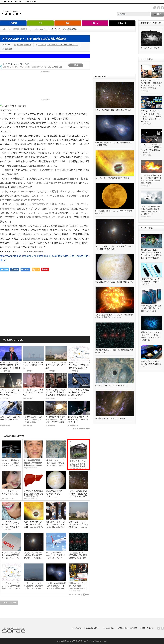
Task: Pin the article using the Pin it button
Action: [x=45, y=269]
